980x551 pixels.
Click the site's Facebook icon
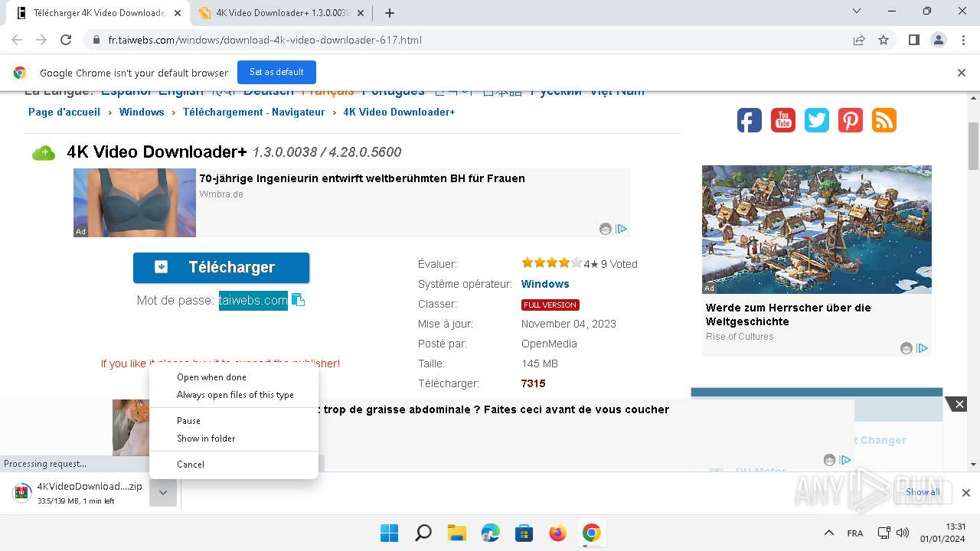[x=750, y=120]
